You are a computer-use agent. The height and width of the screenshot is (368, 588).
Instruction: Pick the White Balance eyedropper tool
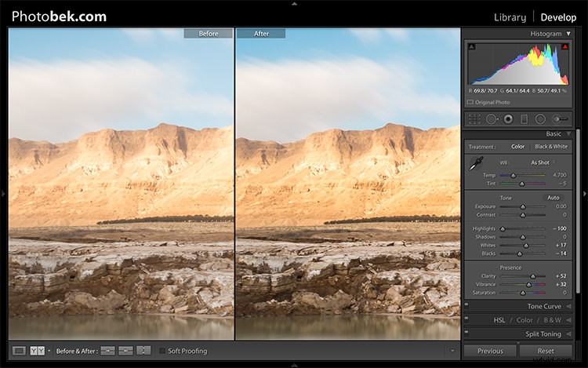click(x=476, y=164)
